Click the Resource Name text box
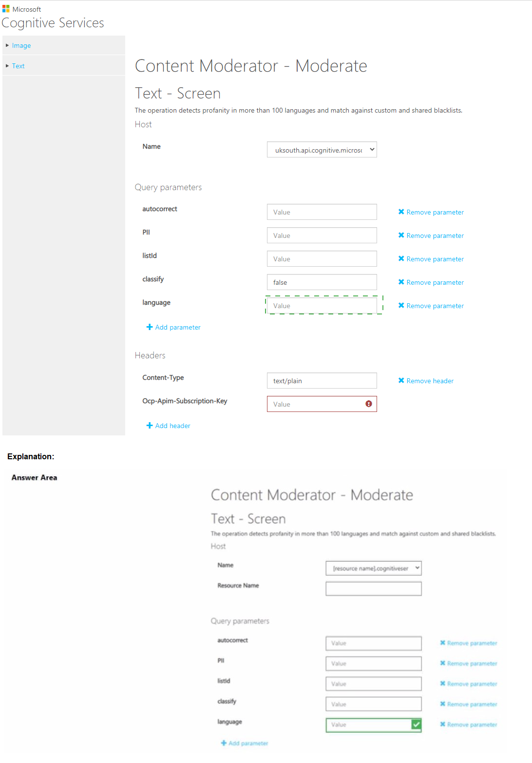 (x=373, y=588)
